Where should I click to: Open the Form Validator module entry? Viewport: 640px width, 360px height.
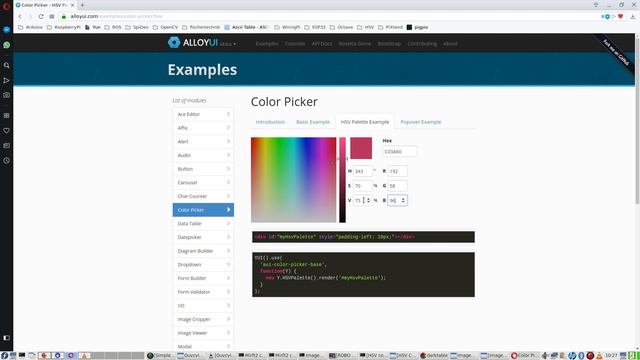pos(203,292)
